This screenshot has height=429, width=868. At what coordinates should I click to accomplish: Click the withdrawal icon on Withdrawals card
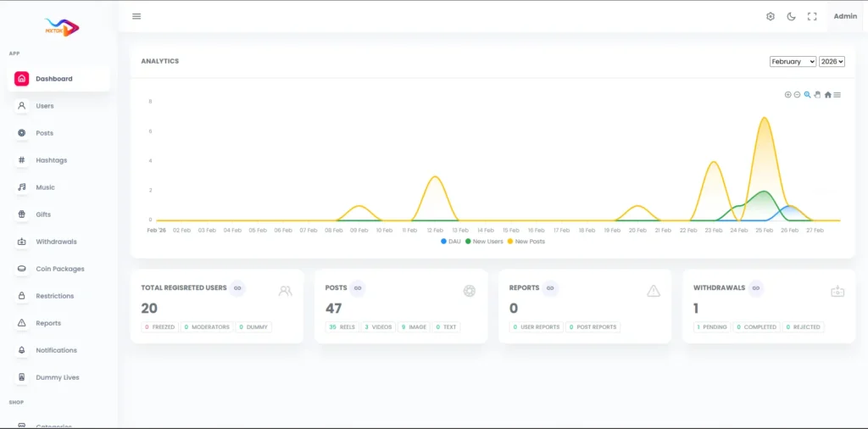tap(837, 291)
